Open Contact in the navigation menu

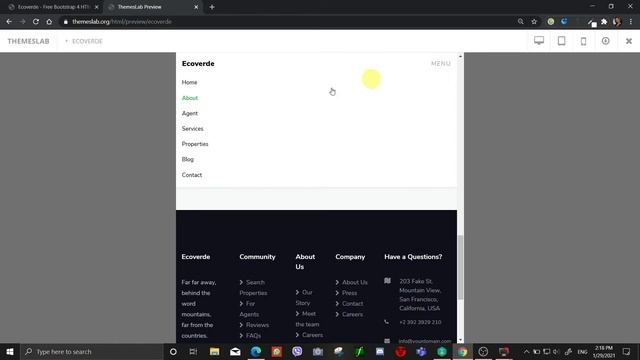click(x=192, y=175)
